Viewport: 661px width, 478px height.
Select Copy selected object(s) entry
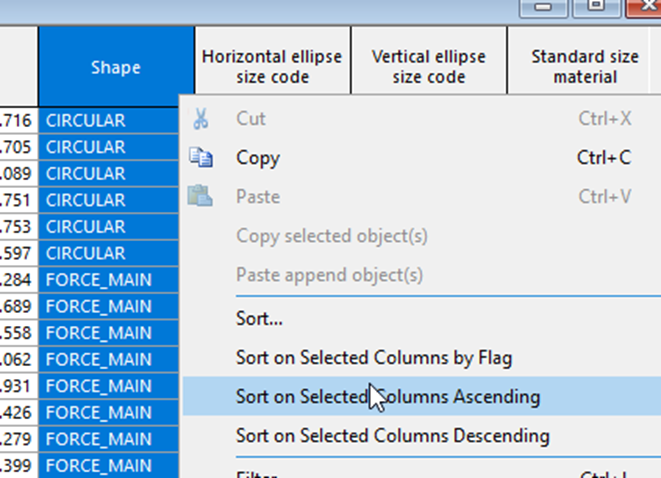tap(422, 236)
